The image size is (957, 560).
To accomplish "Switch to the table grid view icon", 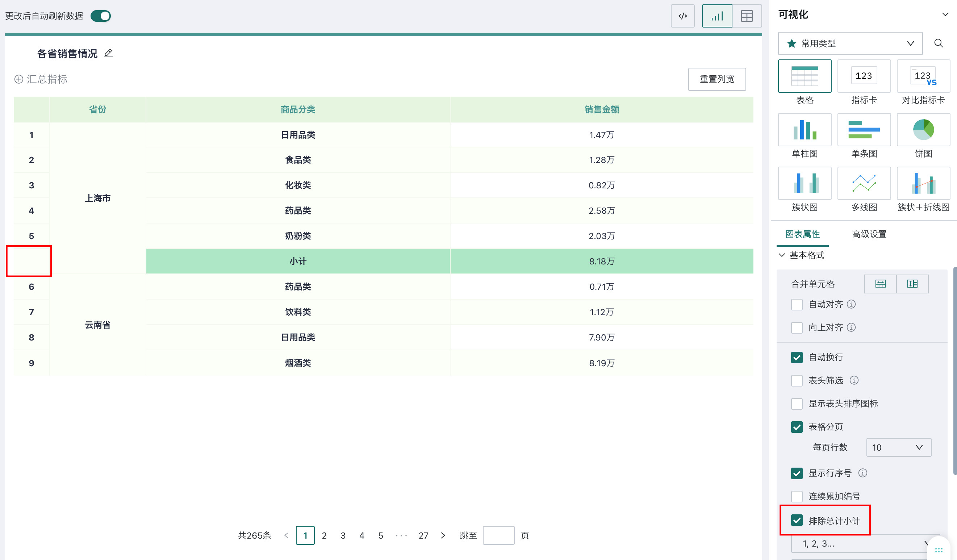I will pyautogui.click(x=746, y=16).
